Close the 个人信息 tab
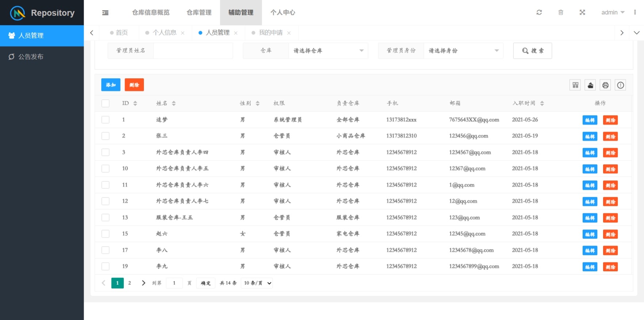This screenshot has width=644, height=320. coord(183,33)
